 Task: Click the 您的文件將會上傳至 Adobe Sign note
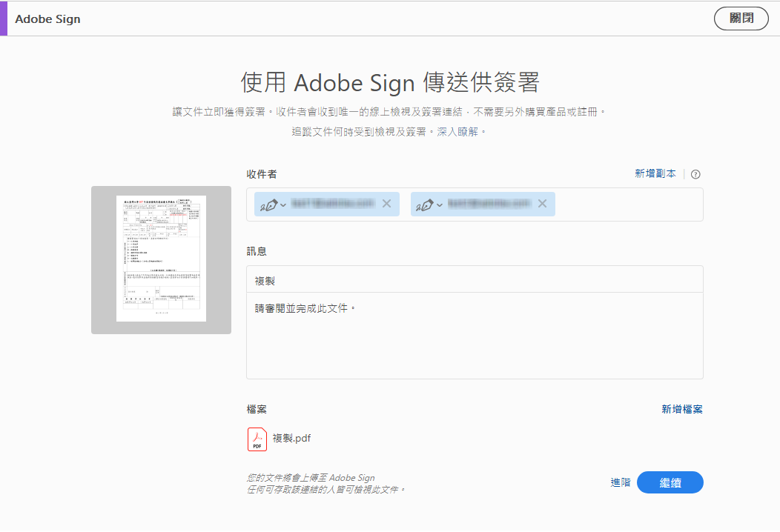click(311, 478)
